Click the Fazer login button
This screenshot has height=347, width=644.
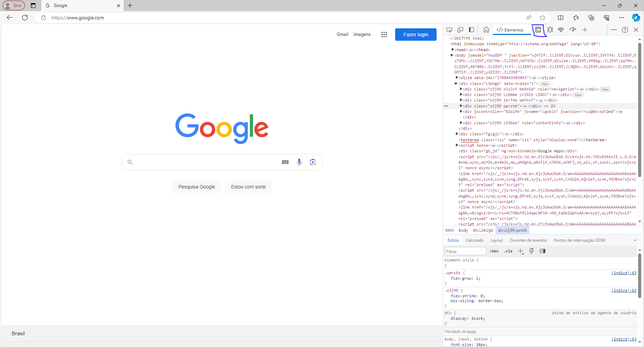(x=416, y=35)
